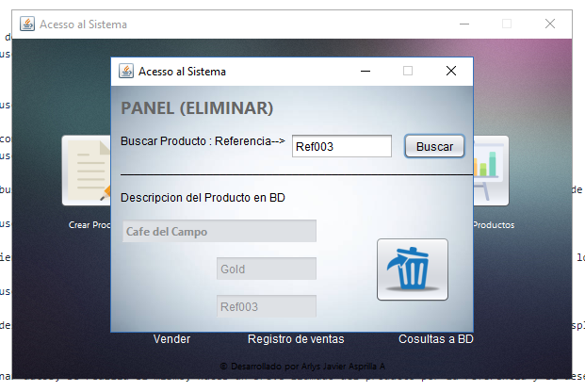
Task: Click the Cafe del Campo description field
Action: tap(219, 231)
